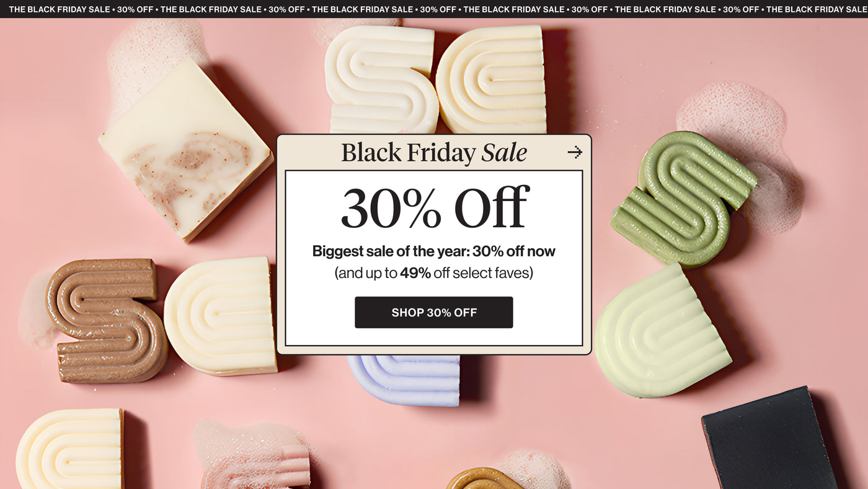
Task: Select the lavender arch soap below the card
Action: [x=404, y=380]
